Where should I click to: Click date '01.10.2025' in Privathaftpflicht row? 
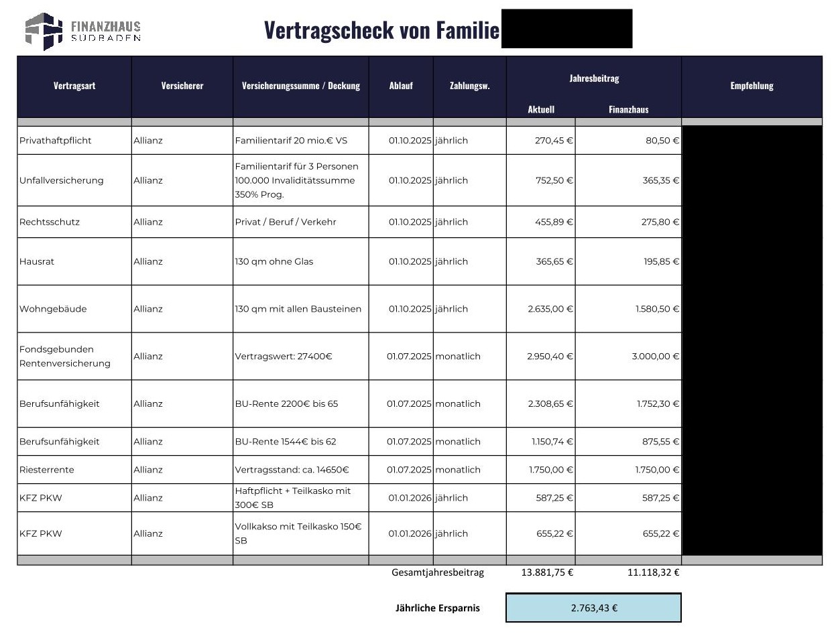[x=410, y=141]
